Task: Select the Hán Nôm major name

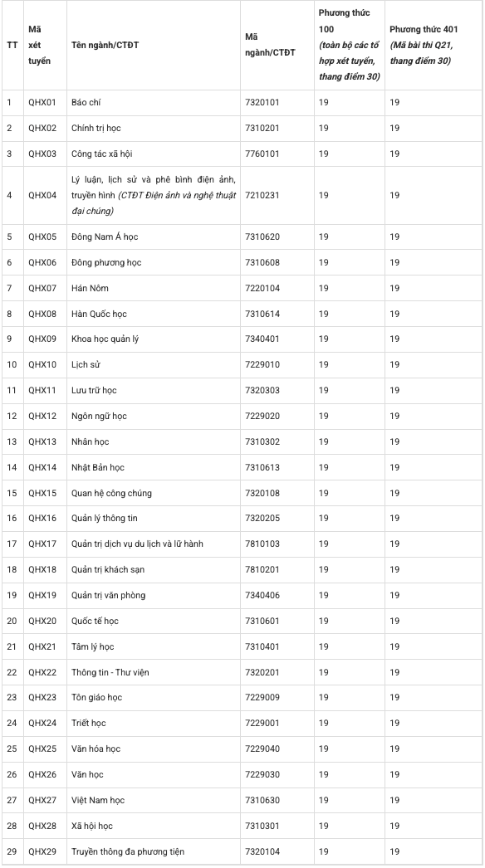Action: click(90, 288)
